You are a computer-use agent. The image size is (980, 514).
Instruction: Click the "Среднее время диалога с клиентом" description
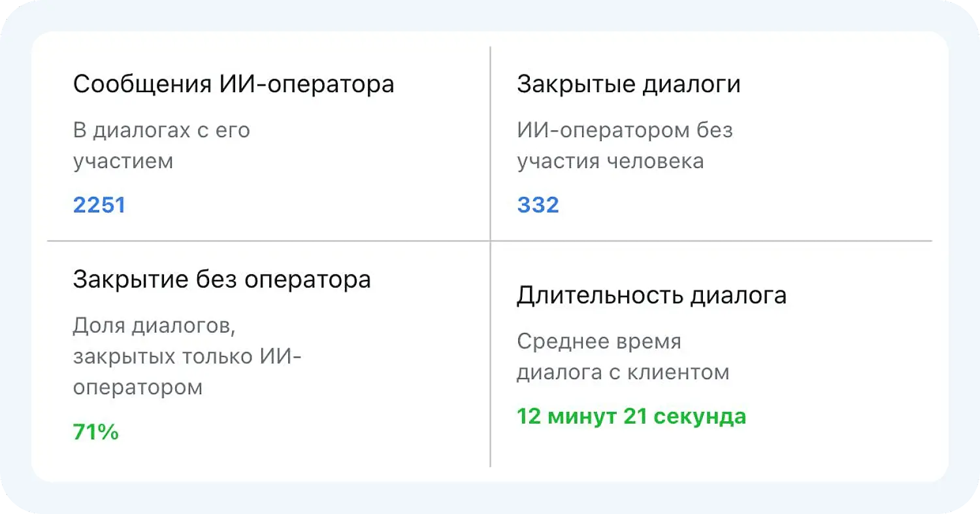pyautogui.click(x=623, y=356)
